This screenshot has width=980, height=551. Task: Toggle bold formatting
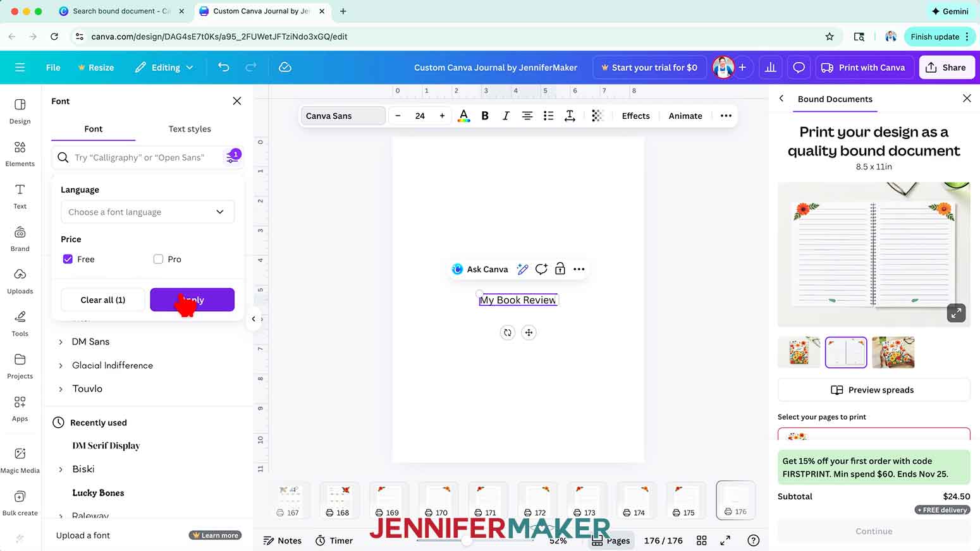pos(485,116)
